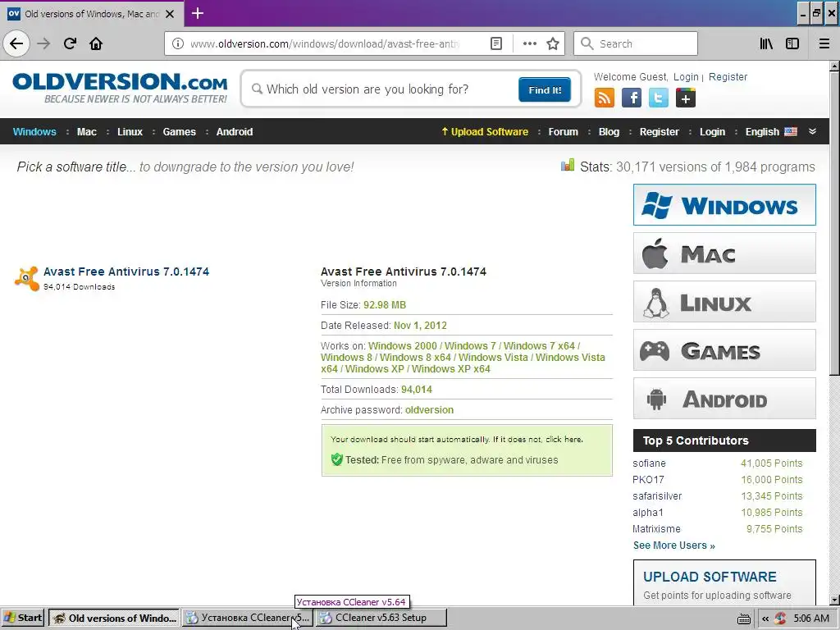Viewport: 840px width, 630px height.
Task: Click the OLDVERSION.COM logo
Action: coord(120,87)
